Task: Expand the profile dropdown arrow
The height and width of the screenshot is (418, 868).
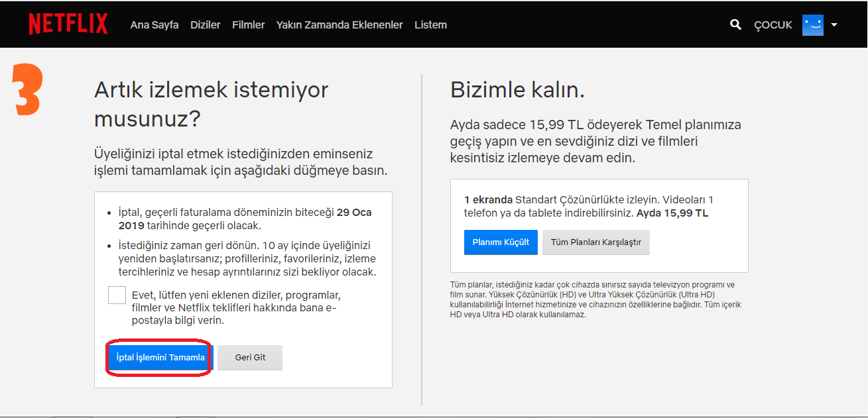Action: tap(834, 25)
